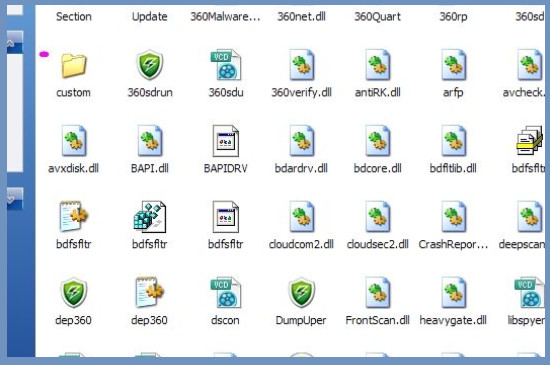Screen dimensions: 550x365
Task: Select the cloudcom2.dll file icon
Action: pyautogui.click(x=302, y=217)
